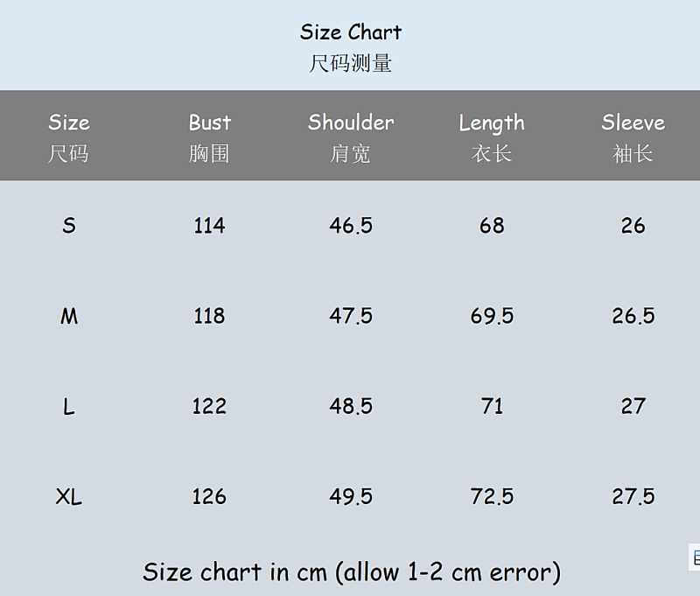Select the Sleeve column header

click(633, 137)
